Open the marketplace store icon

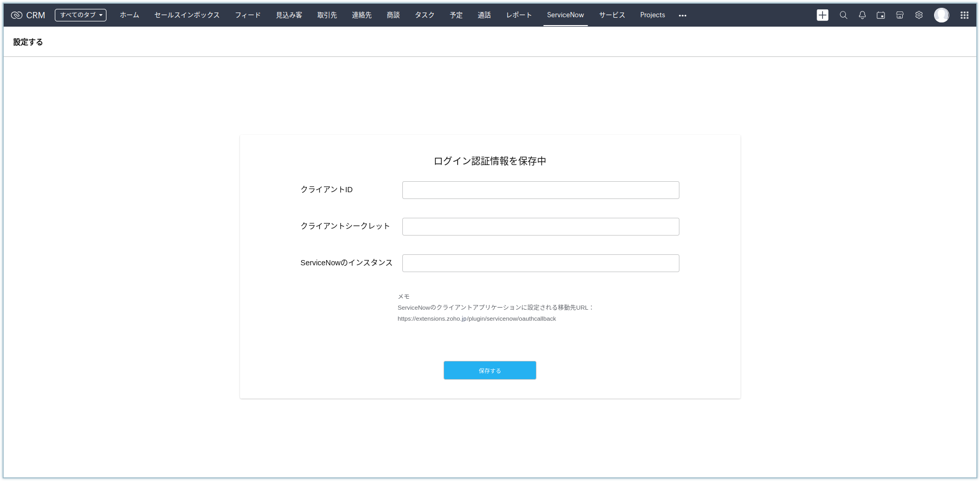point(900,15)
